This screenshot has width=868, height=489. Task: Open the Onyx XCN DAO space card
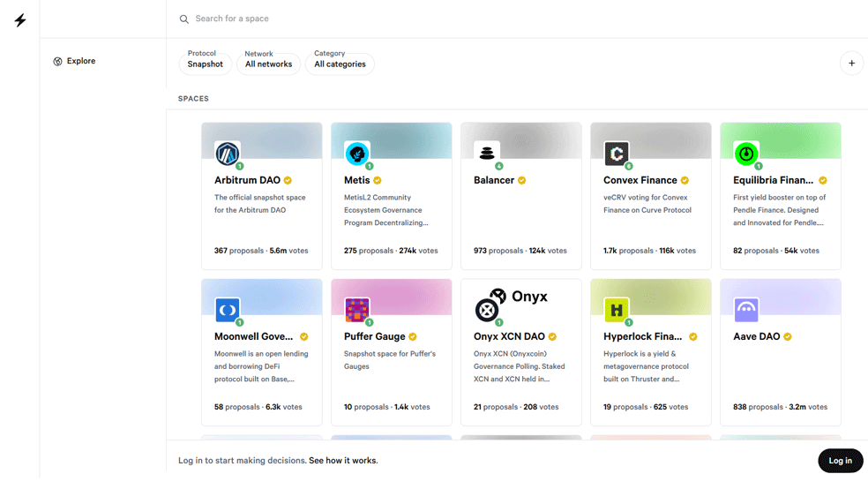pos(521,352)
